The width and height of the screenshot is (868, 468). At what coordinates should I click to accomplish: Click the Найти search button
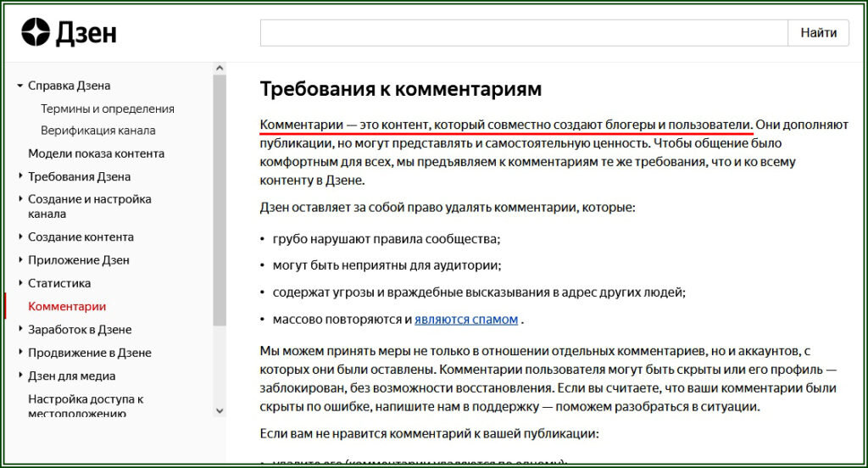(x=818, y=33)
